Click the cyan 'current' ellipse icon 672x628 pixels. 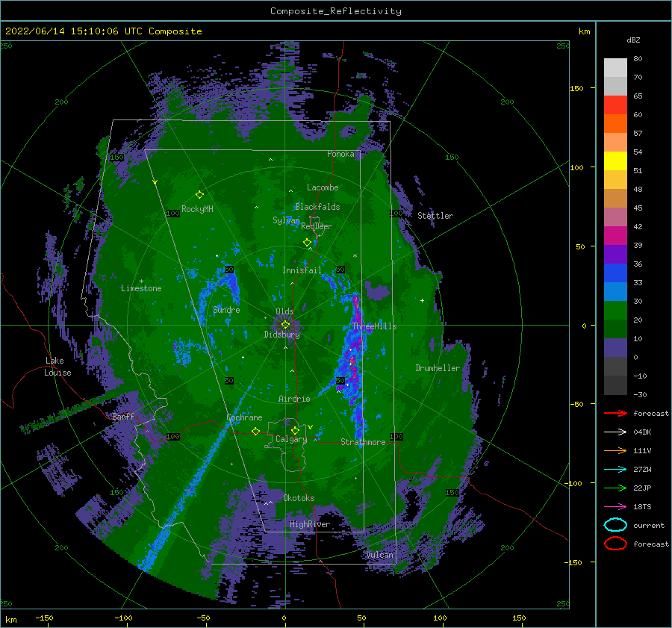pos(615,525)
